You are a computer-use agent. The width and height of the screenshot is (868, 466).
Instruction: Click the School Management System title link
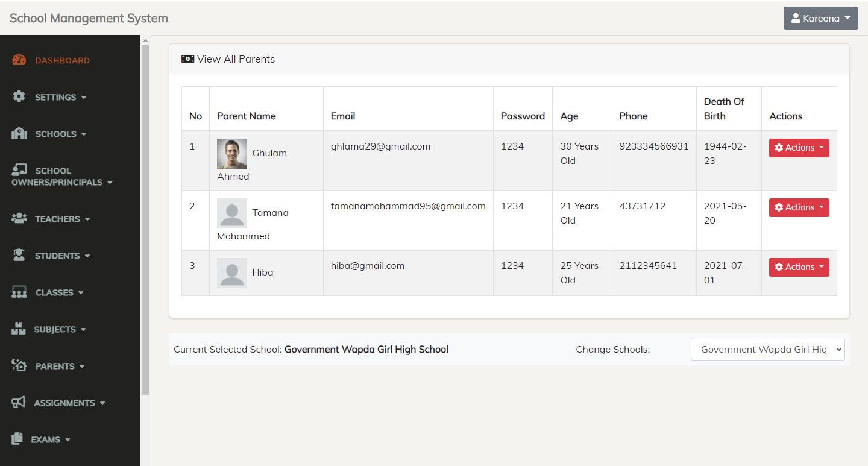point(89,18)
